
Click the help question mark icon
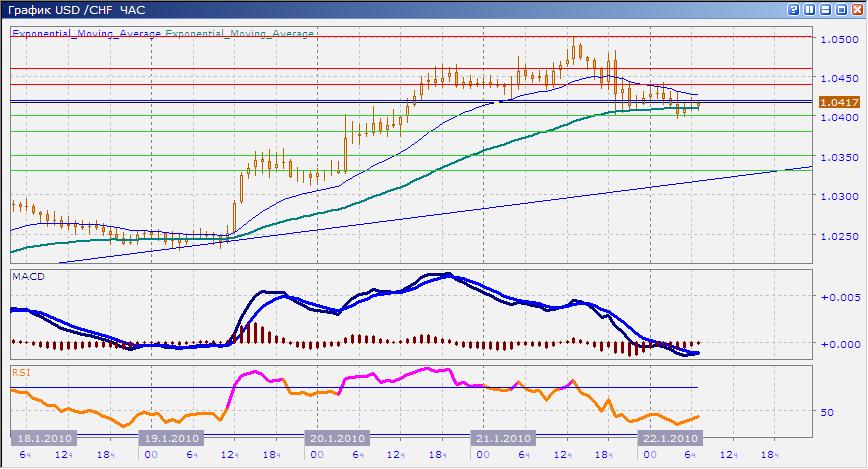794,9
